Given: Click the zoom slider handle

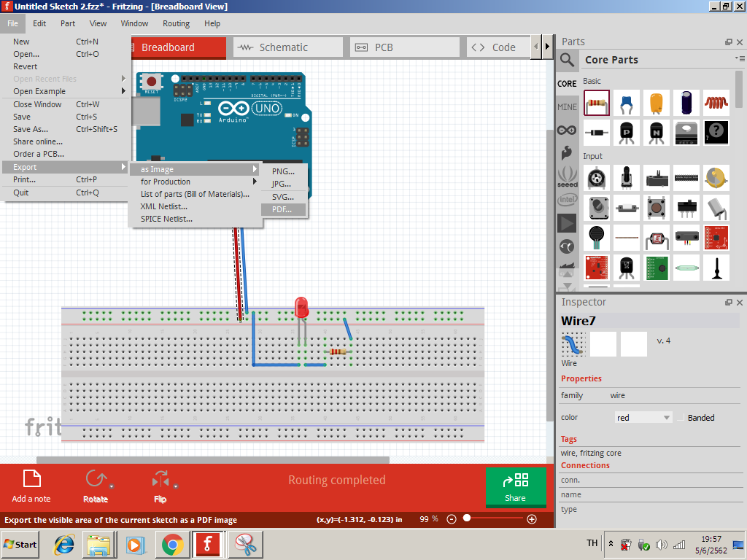Looking at the screenshot, I should pos(467,518).
